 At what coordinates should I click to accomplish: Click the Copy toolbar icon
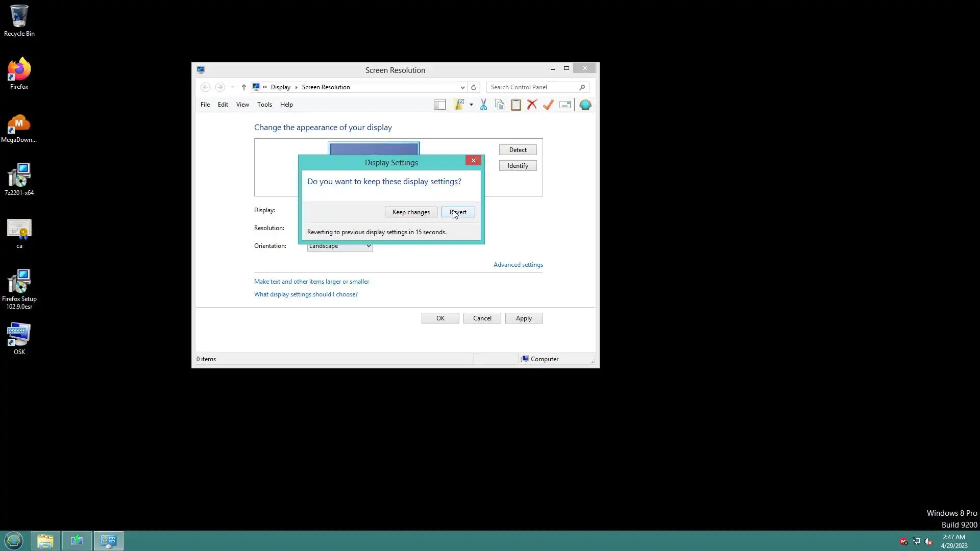pyautogui.click(x=500, y=105)
